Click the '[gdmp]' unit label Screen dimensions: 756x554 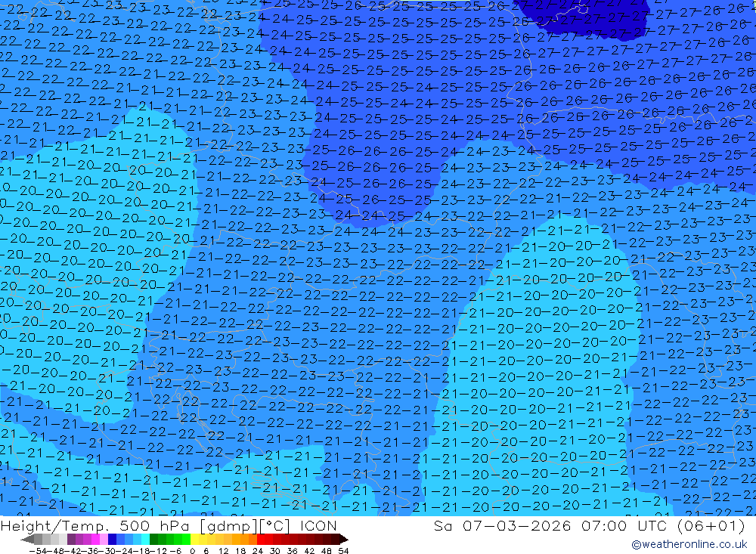(x=229, y=526)
